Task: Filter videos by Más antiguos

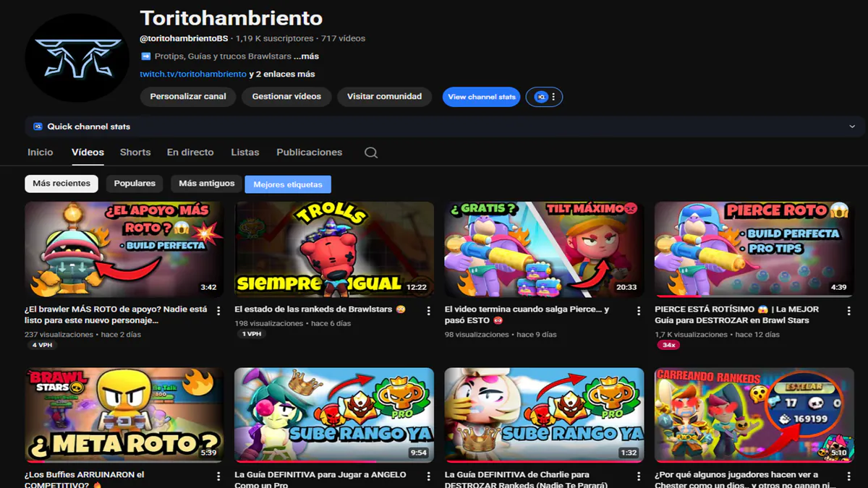Action: (207, 184)
